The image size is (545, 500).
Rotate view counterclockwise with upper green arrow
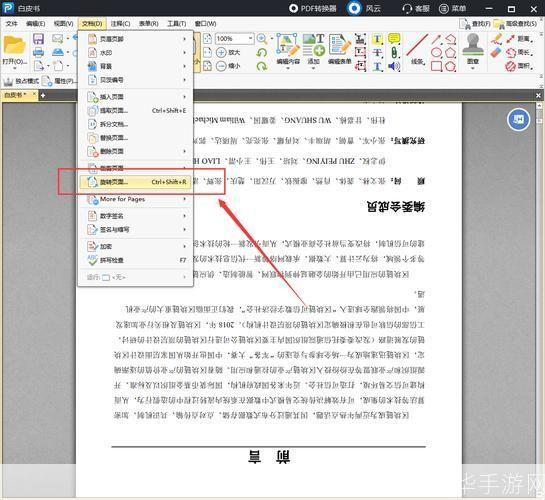[x=261, y=53]
